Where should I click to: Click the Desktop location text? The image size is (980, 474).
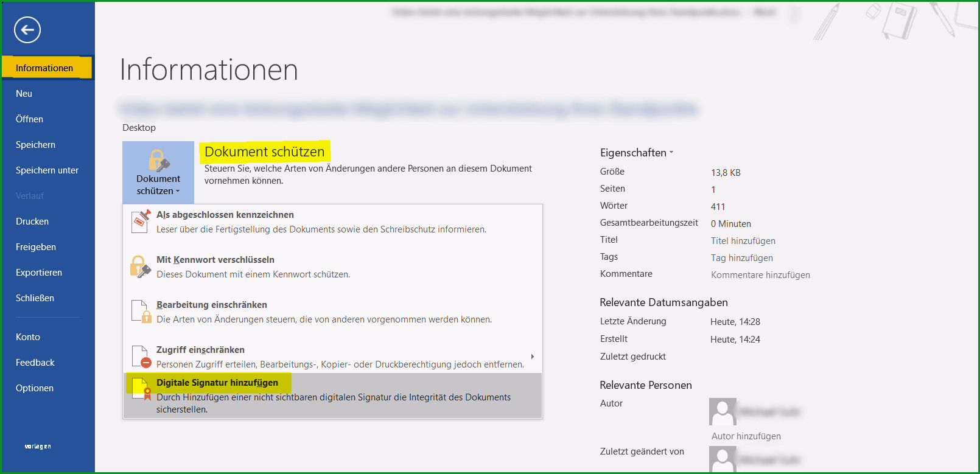tap(139, 128)
